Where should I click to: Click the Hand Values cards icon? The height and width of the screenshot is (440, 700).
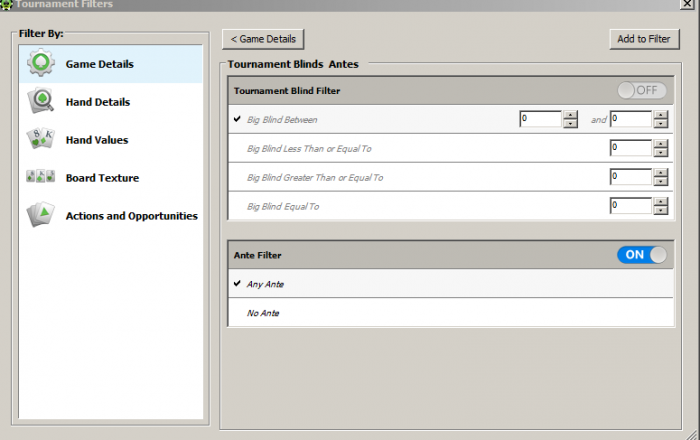[x=41, y=139]
